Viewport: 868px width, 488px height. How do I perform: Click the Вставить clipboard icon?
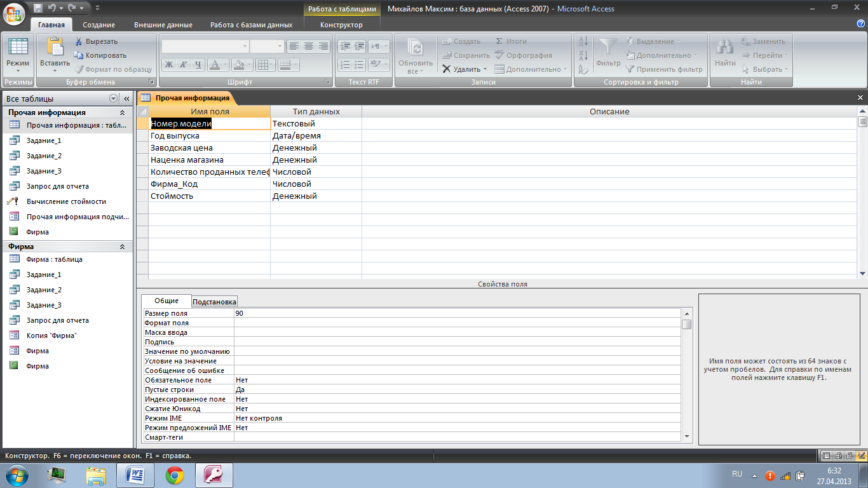tap(55, 47)
